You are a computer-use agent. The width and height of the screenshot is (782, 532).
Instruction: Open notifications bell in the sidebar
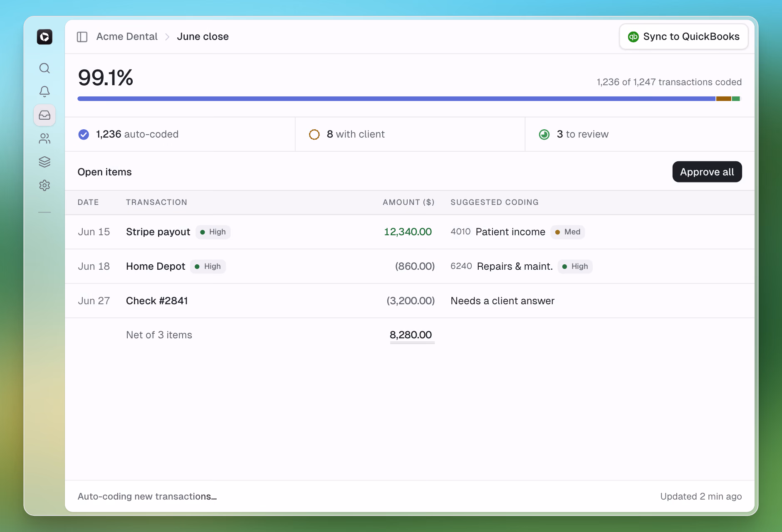[45, 91]
